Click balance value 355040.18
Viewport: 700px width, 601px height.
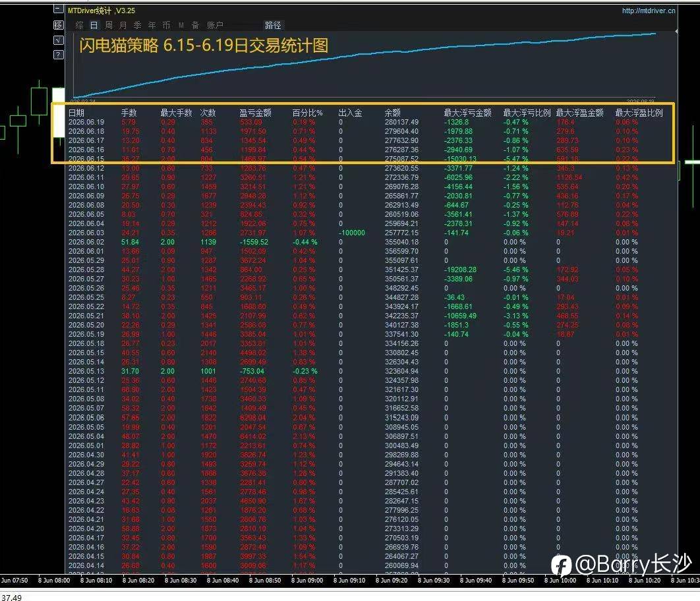pyautogui.click(x=401, y=243)
